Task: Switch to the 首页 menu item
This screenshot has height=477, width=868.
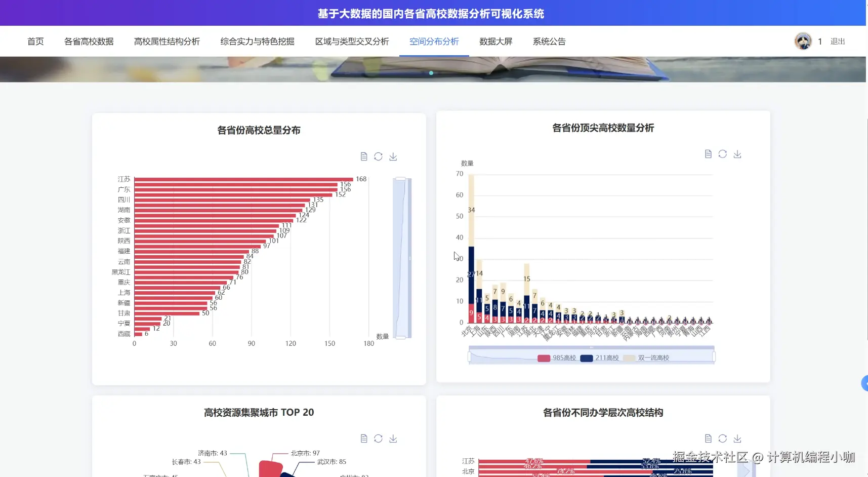Action: coord(35,41)
